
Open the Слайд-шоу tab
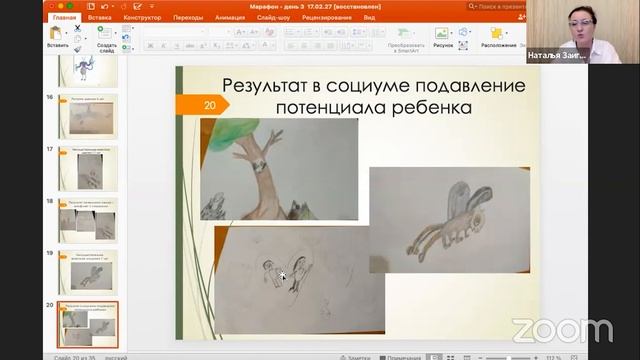tap(273, 18)
